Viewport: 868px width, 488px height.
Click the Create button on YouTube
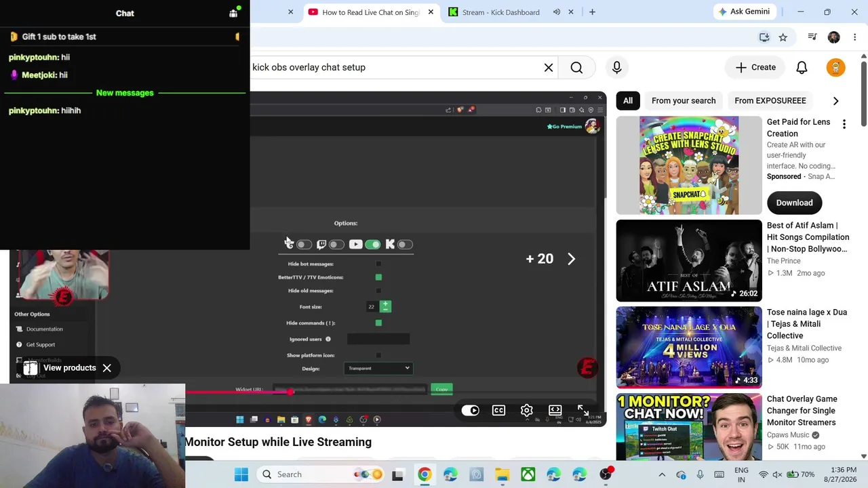tap(755, 67)
